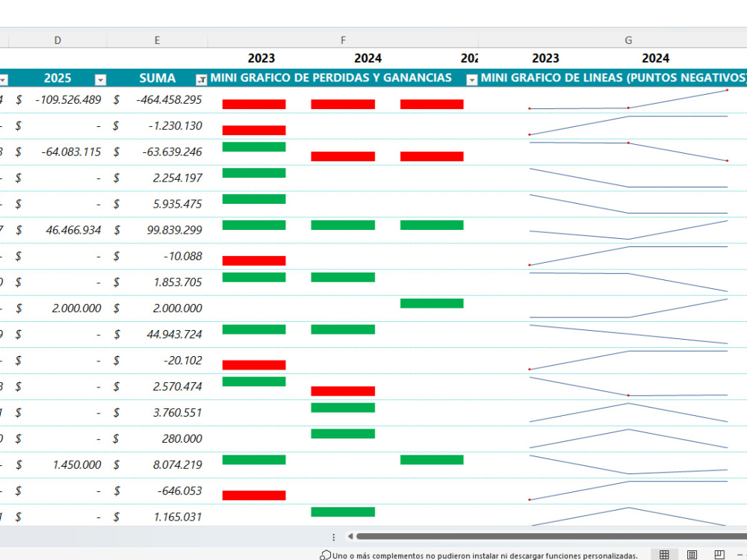Image resolution: width=747 pixels, height=560 pixels.
Task: Select cell with value 2.254.197
Action: pyautogui.click(x=157, y=178)
